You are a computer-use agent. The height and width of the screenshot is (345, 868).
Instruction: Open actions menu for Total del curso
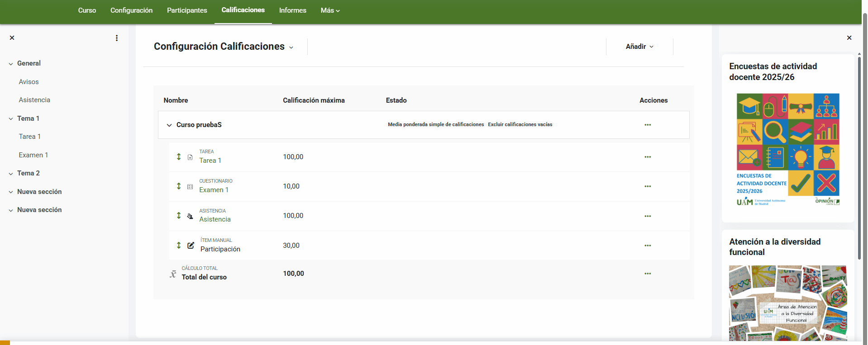pyautogui.click(x=648, y=274)
